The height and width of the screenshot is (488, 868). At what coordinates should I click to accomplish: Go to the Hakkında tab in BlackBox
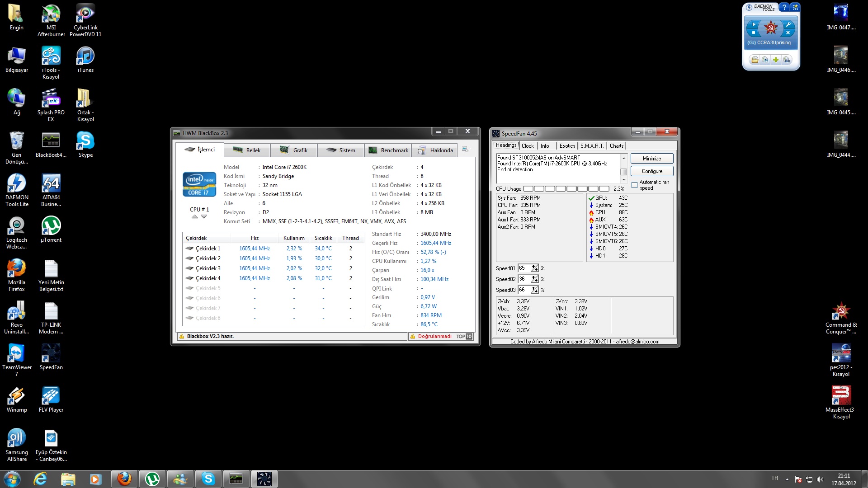coord(435,150)
